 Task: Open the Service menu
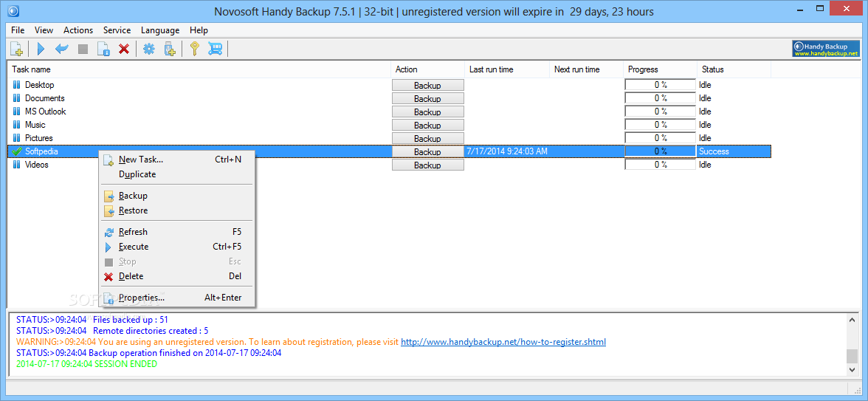117,30
